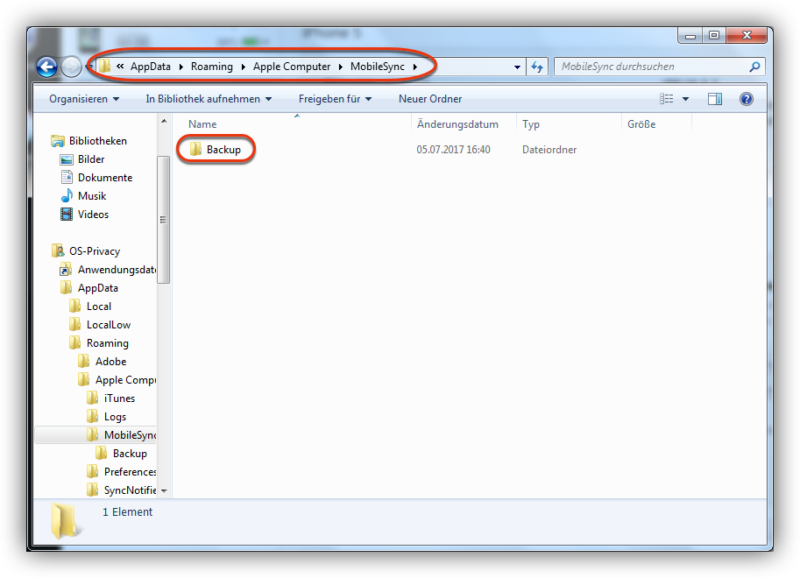Screen dimensions: 800x578
Task: Refresh the MobileSync folder view
Action: tap(537, 67)
